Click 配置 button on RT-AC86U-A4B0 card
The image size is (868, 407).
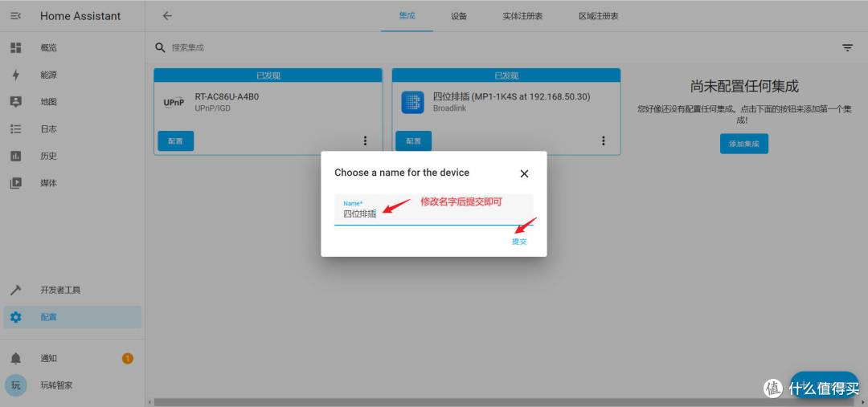coord(175,141)
